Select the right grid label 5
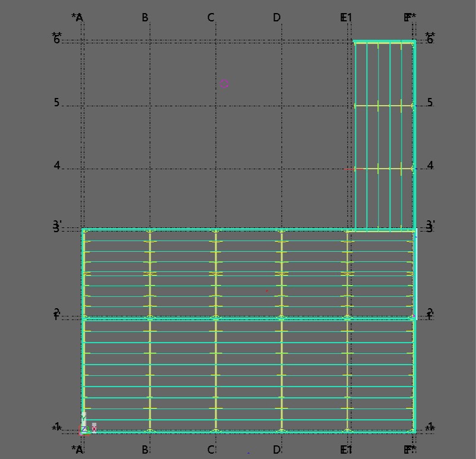This screenshot has height=459, width=476. 430,103
